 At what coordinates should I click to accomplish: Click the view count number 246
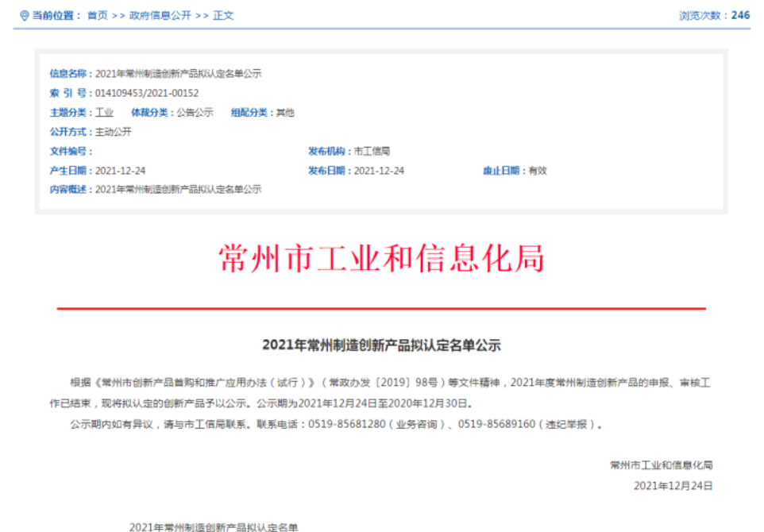tap(740, 15)
